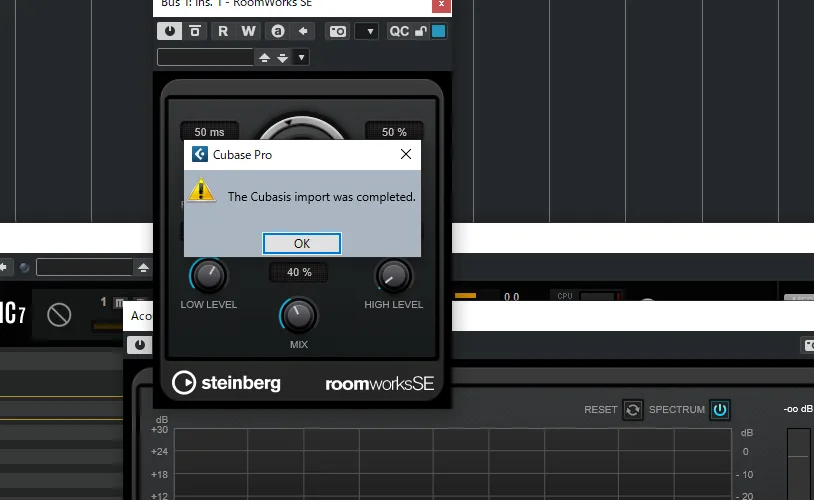Toggle the lock icon beside QC
814x500 pixels.
(420, 31)
